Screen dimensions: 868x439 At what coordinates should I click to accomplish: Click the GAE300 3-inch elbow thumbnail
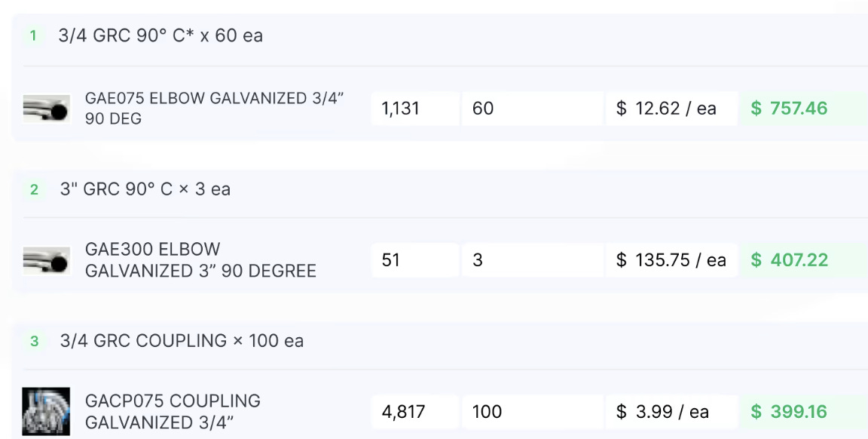point(45,260)
